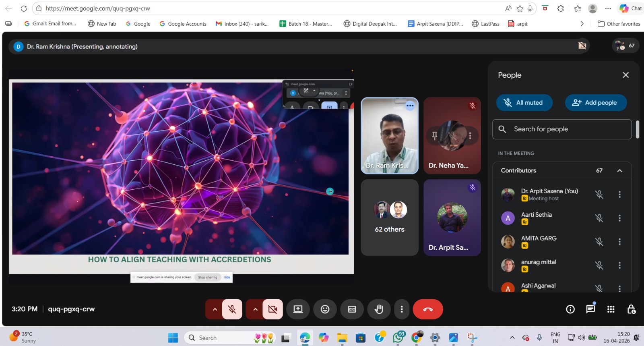Expand audio settings arrow beside microphone
Viewport: 644px width, 346px height.
215,309
